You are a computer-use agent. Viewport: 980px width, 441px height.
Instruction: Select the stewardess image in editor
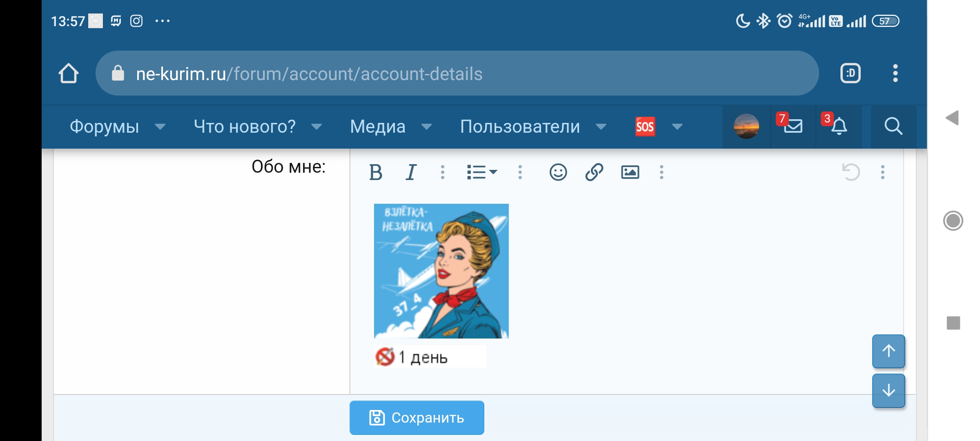(441, 271)
